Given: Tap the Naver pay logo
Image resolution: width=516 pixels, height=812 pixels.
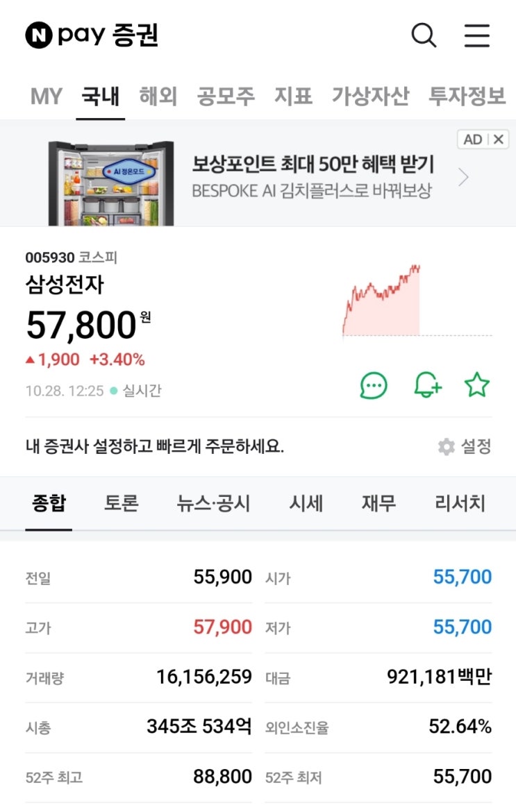Looking at the screenshot, I should point(92,35).
